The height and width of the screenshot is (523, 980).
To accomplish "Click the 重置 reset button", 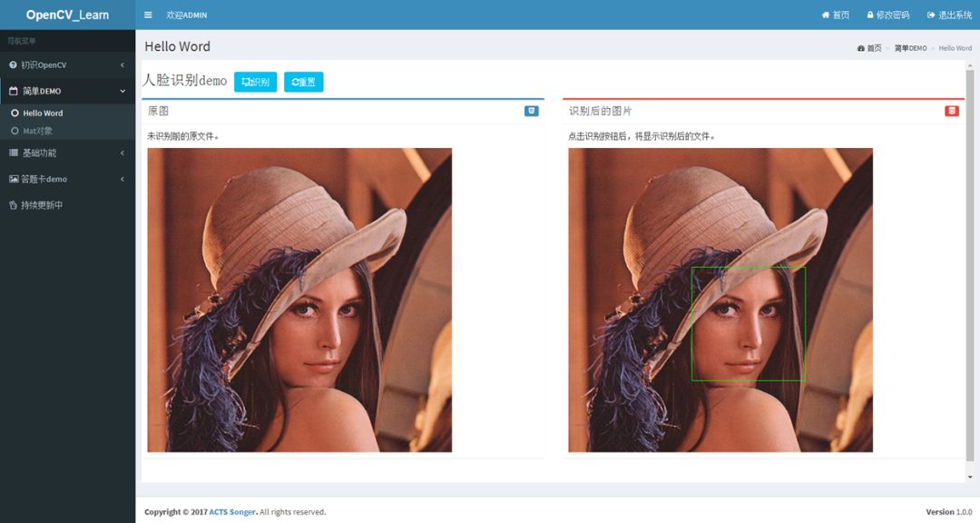I will 304,82.
